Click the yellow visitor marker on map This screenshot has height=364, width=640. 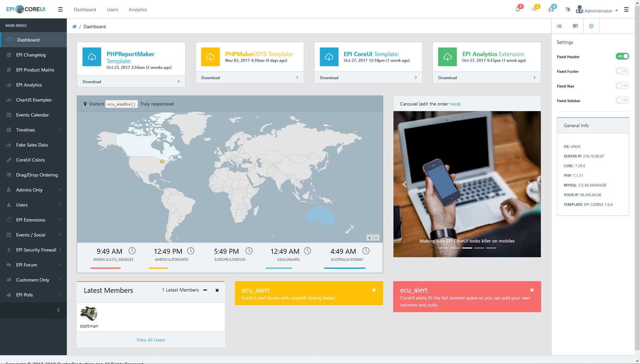[x=162, y=162]
